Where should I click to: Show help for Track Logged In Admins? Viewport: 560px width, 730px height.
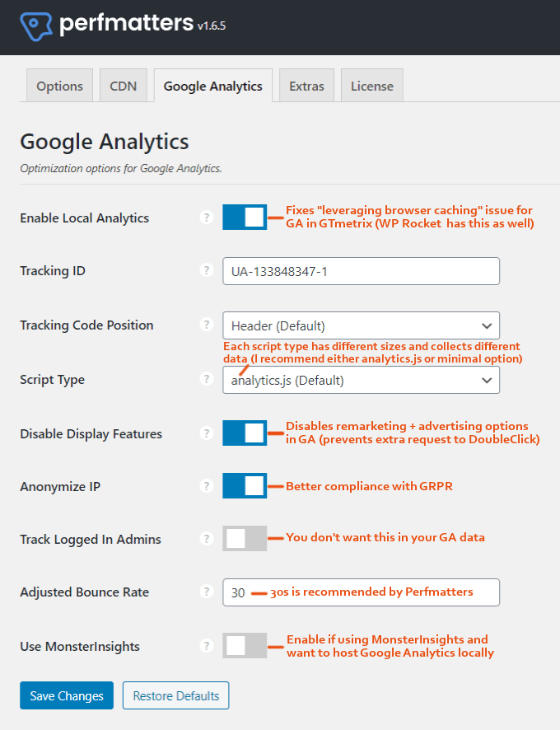point(206,539)
